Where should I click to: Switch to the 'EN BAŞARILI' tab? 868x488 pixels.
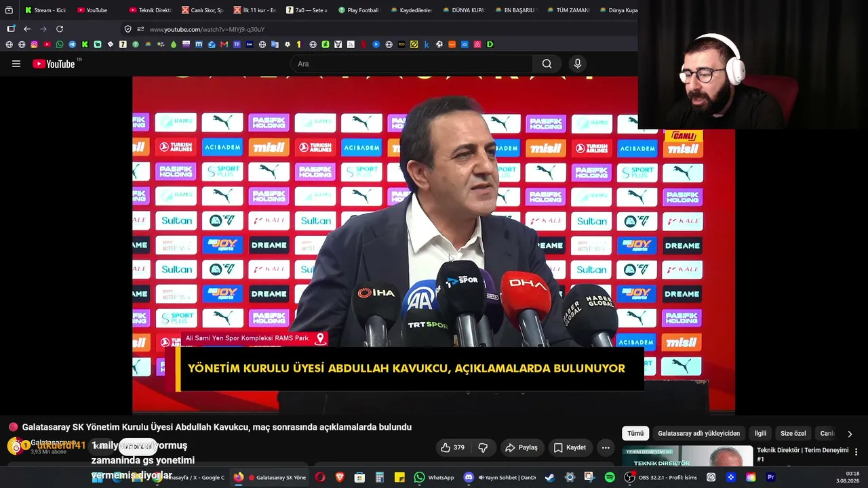(515, 10)
